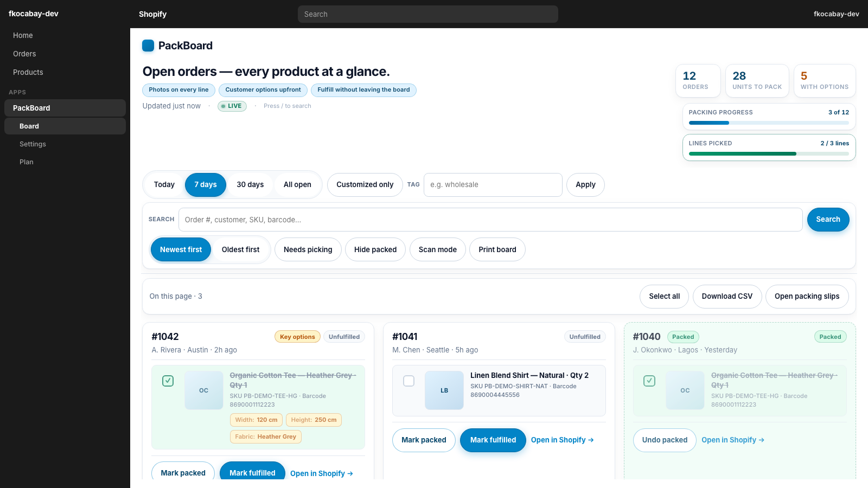868x488 pixels.
Task: Mark order #1041 as packed
Action: 424,440
